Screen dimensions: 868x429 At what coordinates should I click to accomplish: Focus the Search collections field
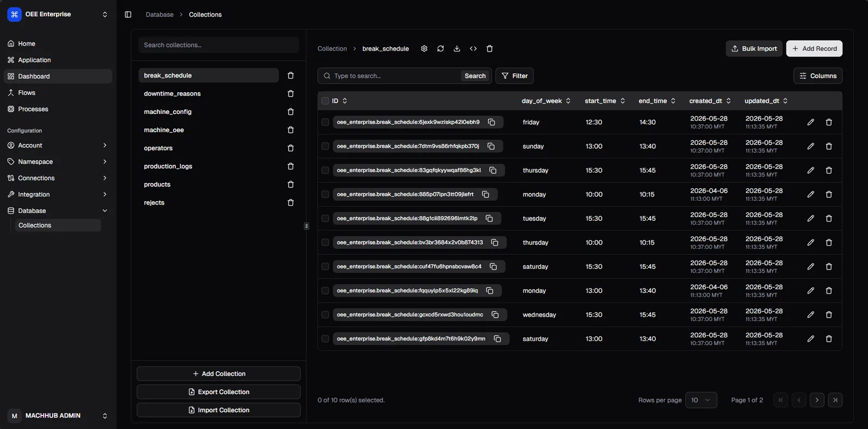click(x=219, y=45)
